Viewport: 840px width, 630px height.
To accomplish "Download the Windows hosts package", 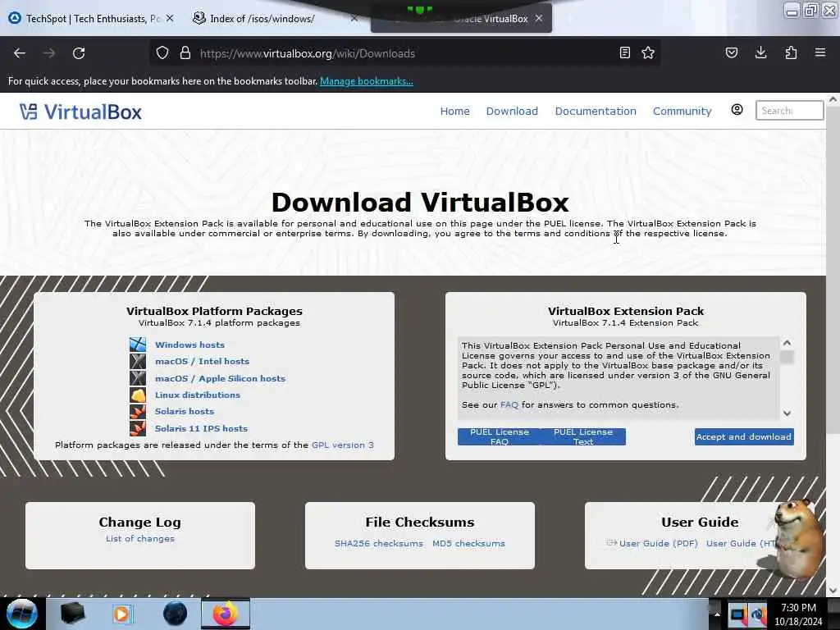I will click(189, 345).
